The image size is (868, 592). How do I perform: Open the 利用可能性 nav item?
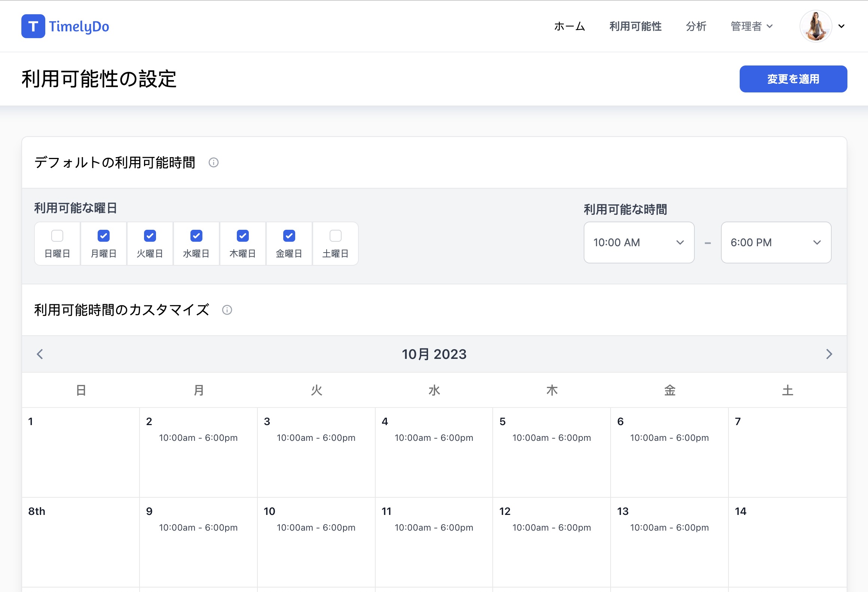pyautogui.click(x=635, y=26)
